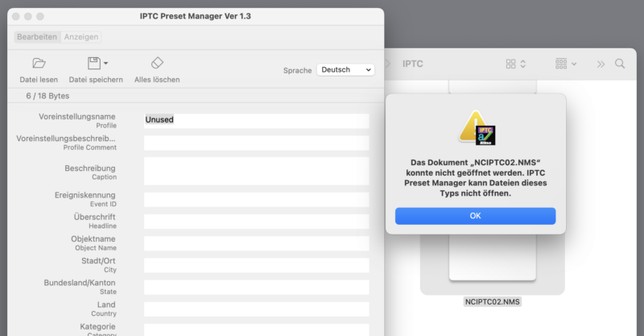Screen dimensions: 644x336
Task: Focus the Ereigniskennung event ID field
Action: (x=256, y=199)
